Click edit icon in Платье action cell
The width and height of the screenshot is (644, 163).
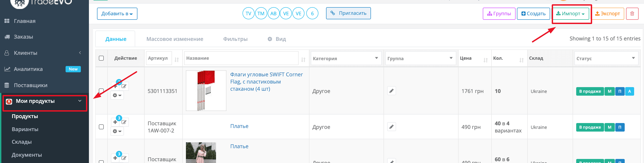click(x=124, y=122)
